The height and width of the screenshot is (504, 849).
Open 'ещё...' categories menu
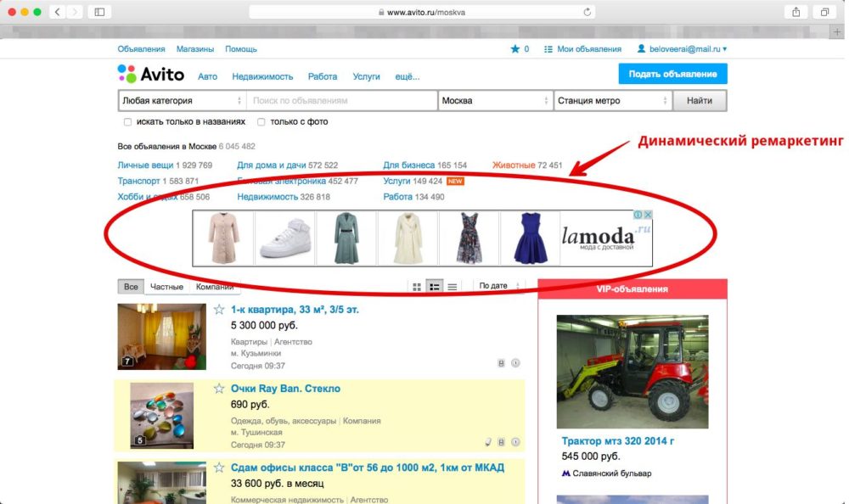(408, 77)
